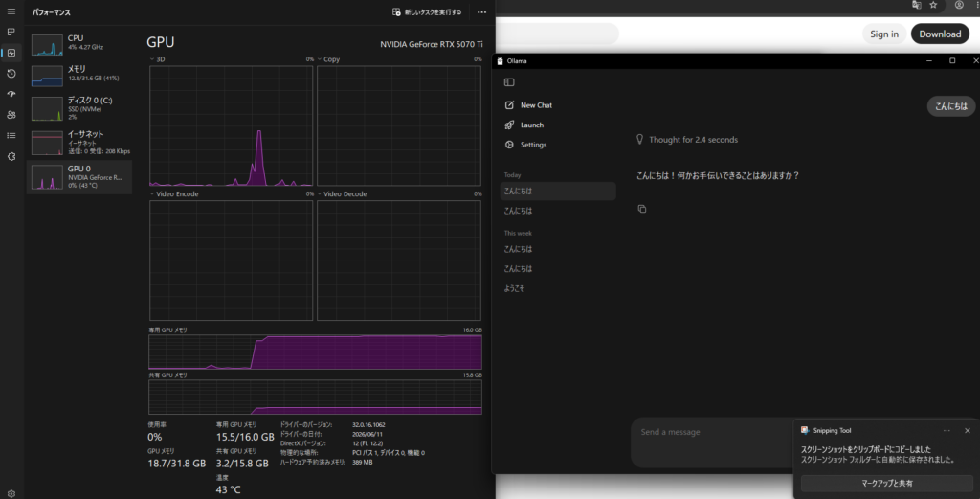Click the 3.2/15.8 GB shared memory value

coord(242,464)
